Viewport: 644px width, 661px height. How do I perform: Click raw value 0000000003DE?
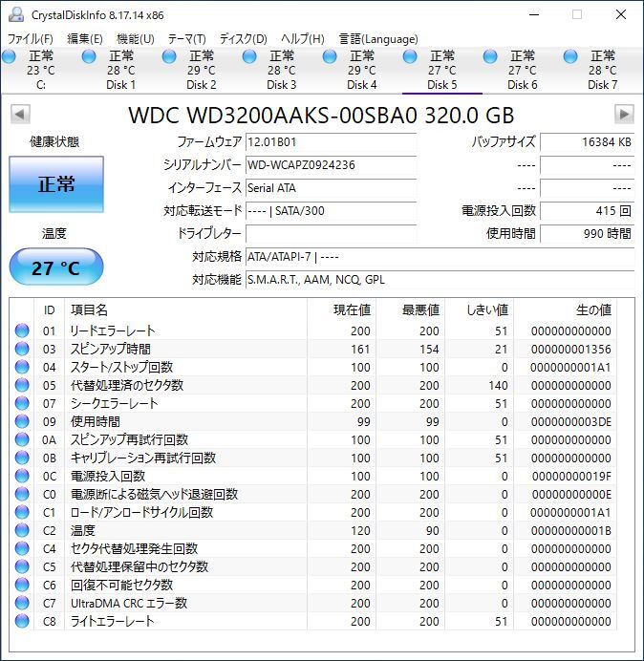(571, 421)
